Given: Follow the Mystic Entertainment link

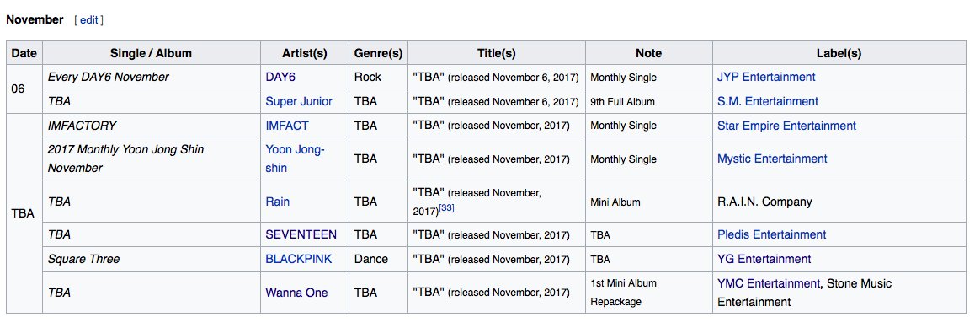Looking at the screenshot, I should click(772, 159).
